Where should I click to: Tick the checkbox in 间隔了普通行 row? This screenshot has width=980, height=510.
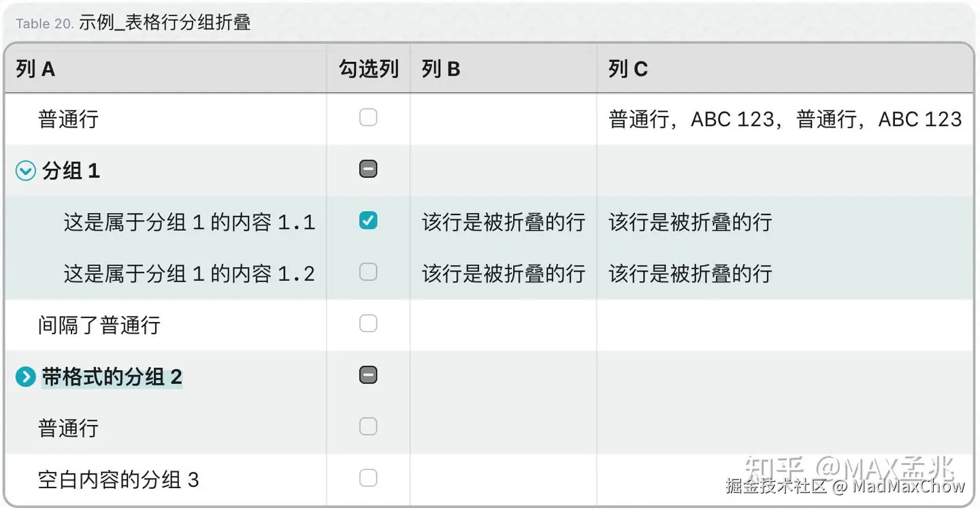click(368, 323)
